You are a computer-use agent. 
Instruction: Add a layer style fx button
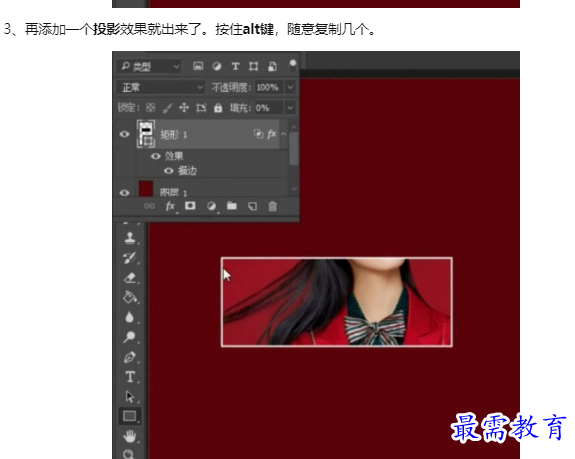point(170,206)
